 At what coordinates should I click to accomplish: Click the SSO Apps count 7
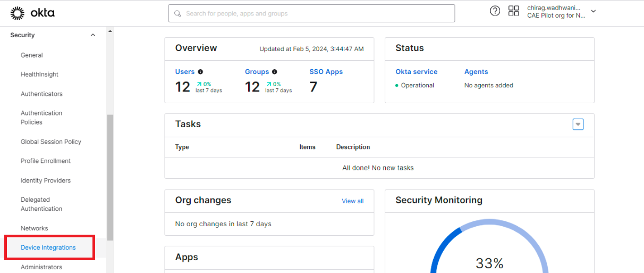click(313, 87)
